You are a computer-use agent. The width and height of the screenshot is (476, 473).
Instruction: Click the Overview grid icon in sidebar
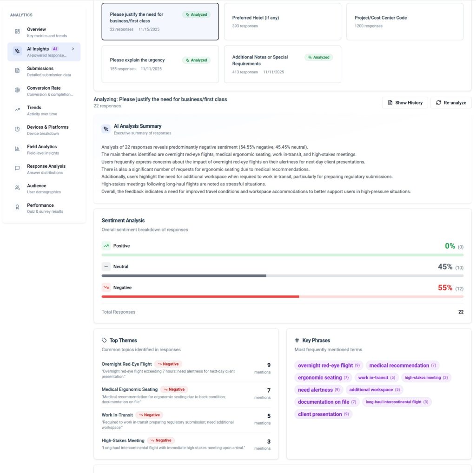(17, 32)
